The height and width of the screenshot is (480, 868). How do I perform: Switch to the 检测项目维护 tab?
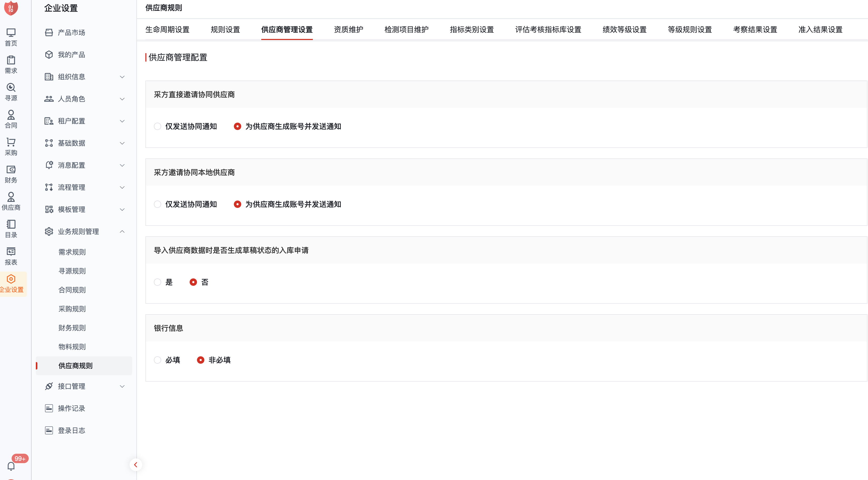coord(406,30)
